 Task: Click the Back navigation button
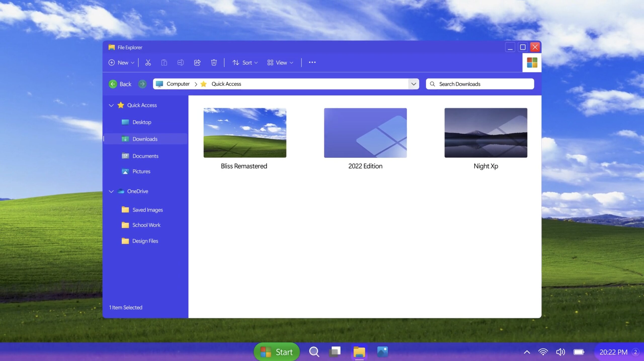click(113, 84)
